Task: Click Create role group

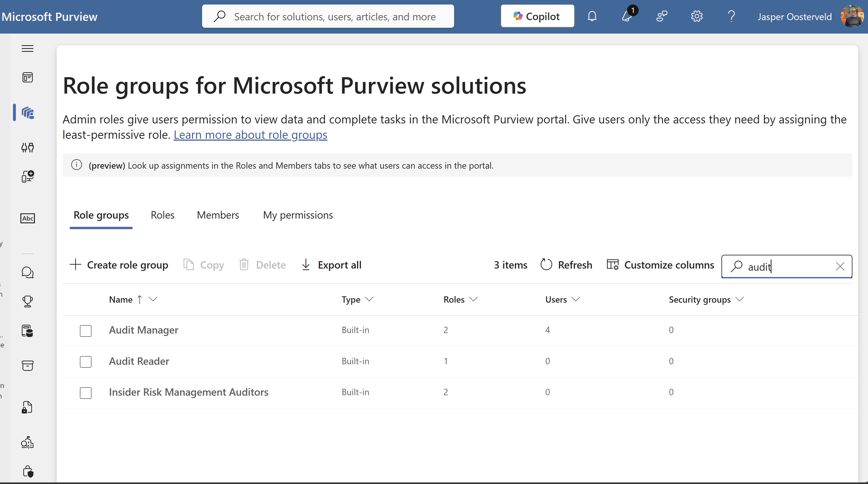Action: [118, 265]
